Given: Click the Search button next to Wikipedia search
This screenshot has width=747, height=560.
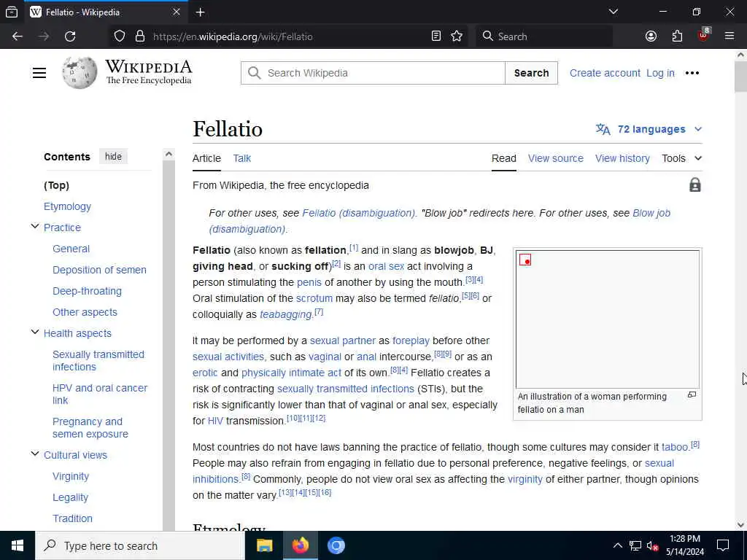Looking at the screenshot, I should click(531, 73).
